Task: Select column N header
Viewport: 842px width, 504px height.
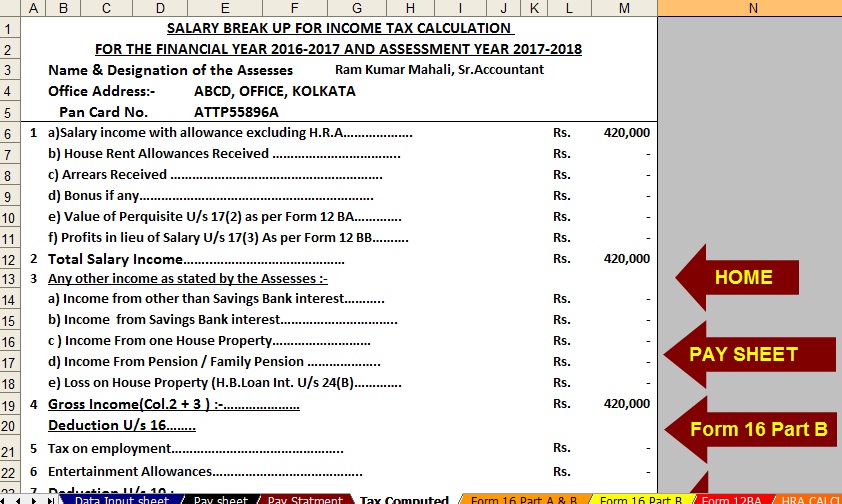Action: coord(750,8)
